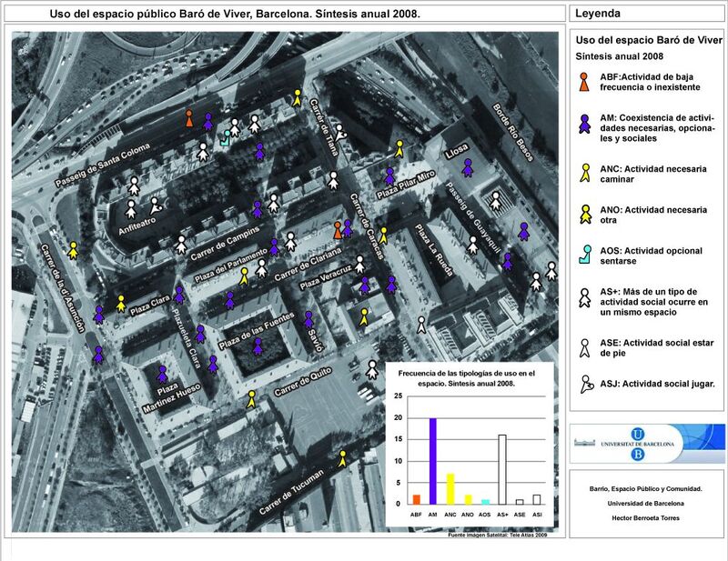Click the orange marker on Carrer de Caracas
Screen dimensions: 728x561
[338, 230]
